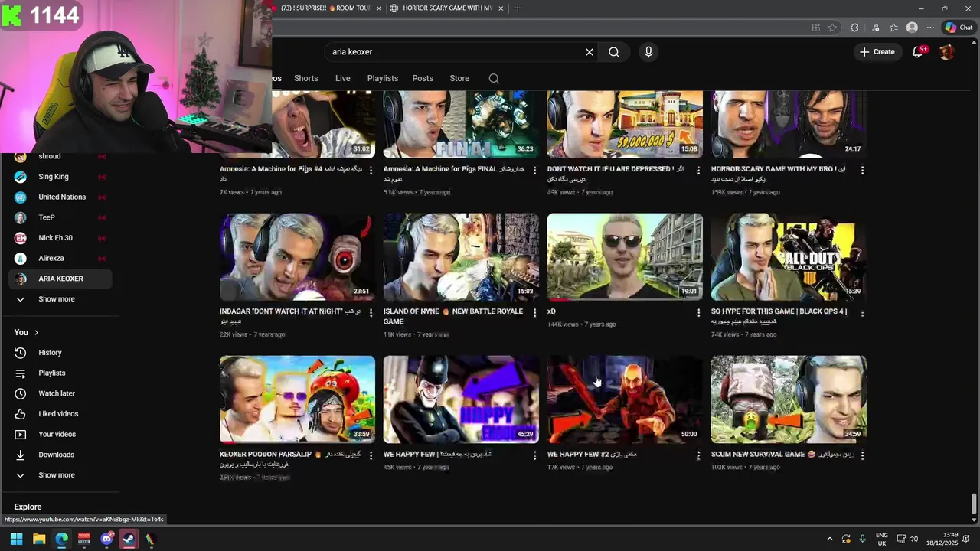The image size is (980, 551).
Task: Click the Create button
Action: click(877, 52)
